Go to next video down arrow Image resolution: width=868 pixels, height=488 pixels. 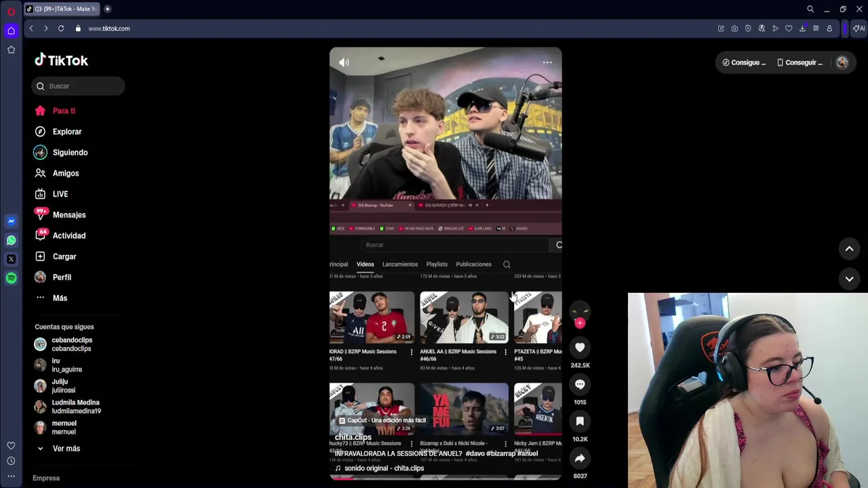coord(849,279)
